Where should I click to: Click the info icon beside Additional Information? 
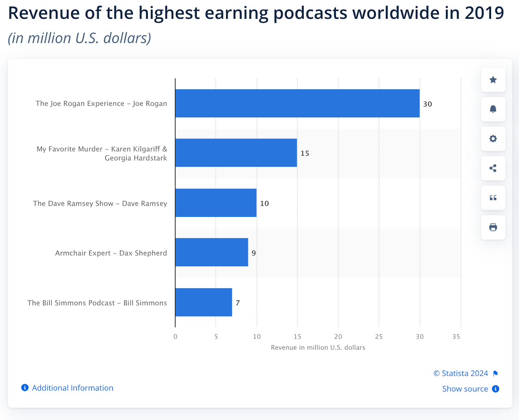(25, 388)
